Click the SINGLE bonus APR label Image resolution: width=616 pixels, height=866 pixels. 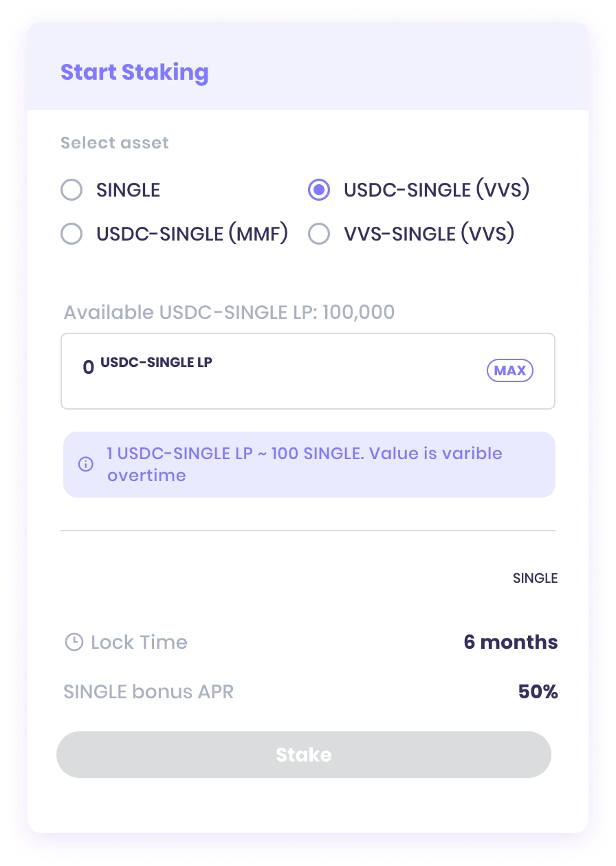(x=148, y=691)
